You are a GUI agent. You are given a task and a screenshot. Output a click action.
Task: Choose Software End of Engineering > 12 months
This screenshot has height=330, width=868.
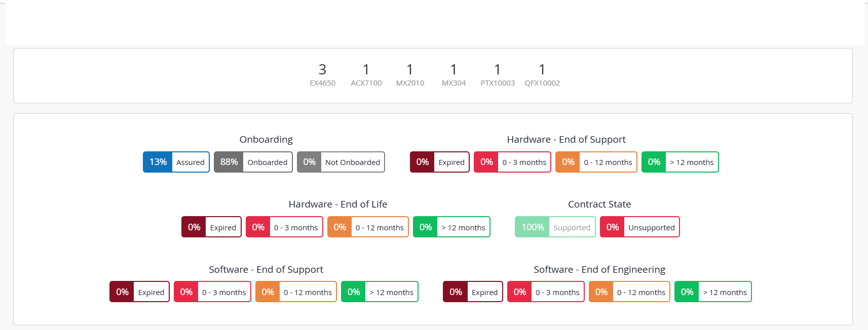coord(713,292)
